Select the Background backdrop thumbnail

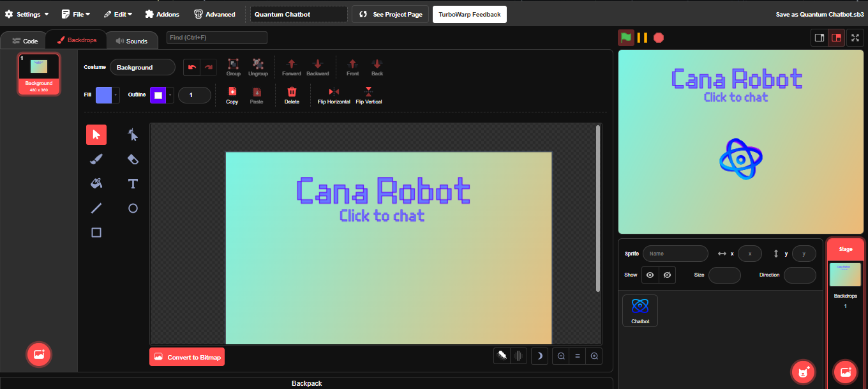tap(39, 74)
